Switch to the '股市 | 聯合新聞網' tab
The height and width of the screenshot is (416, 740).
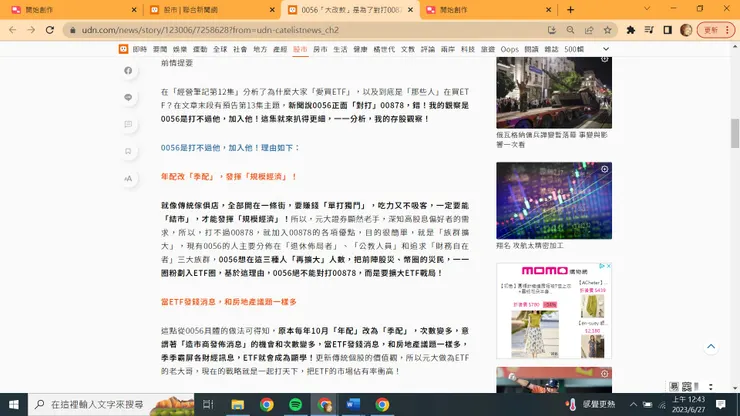coord(210,10)
